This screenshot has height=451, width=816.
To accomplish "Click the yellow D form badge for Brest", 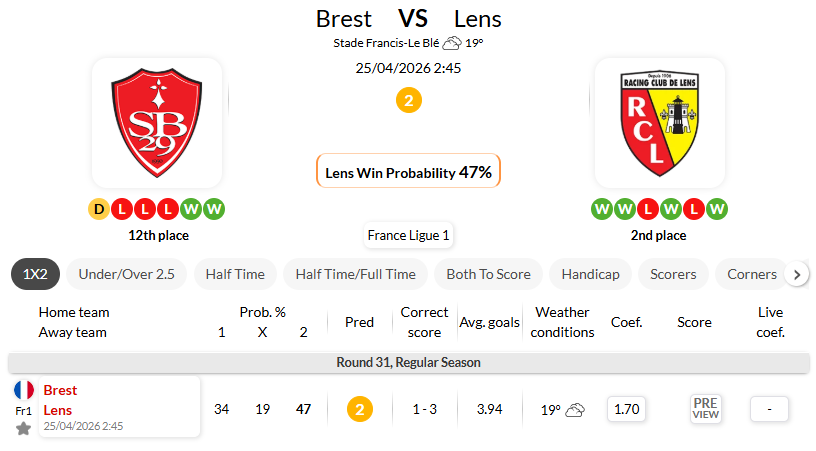I will pos(99,209).
